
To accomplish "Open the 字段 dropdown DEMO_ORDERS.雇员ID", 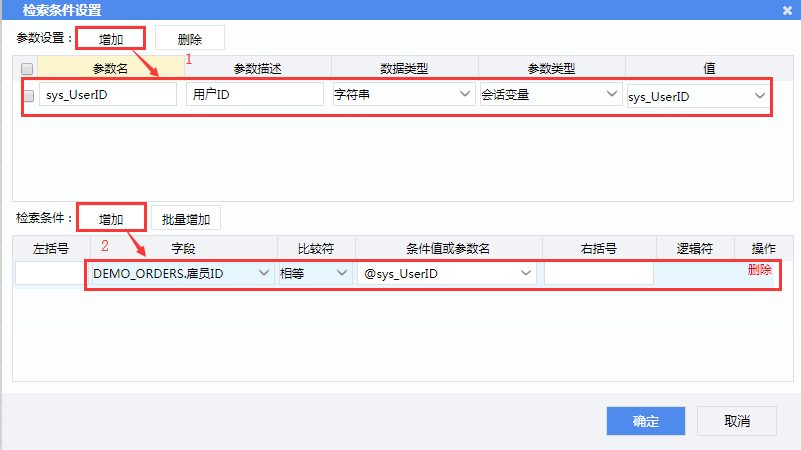I will click(180, 273).
